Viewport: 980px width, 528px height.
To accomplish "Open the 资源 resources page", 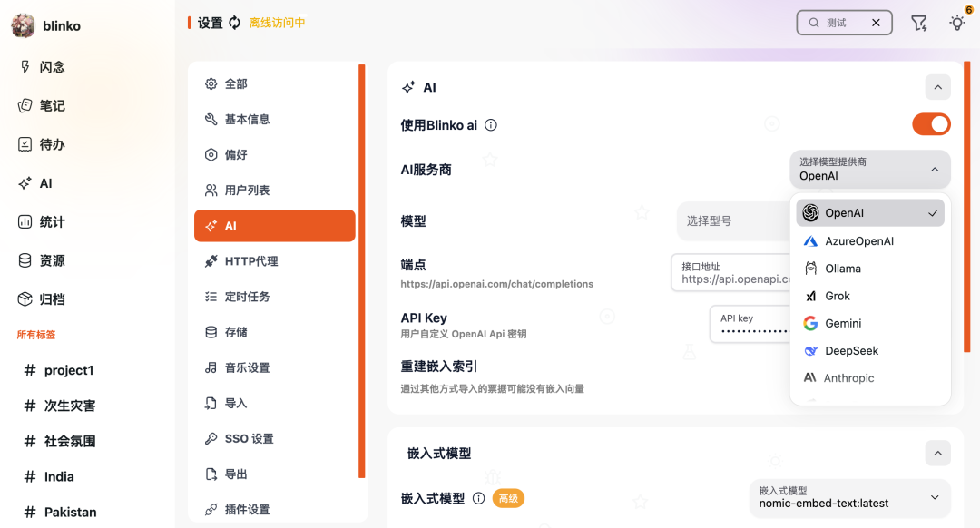I will point(43,260).
